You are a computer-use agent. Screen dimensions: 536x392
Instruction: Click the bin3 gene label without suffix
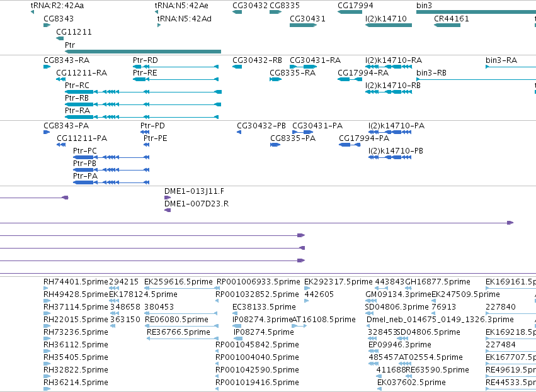pos(424,6)
